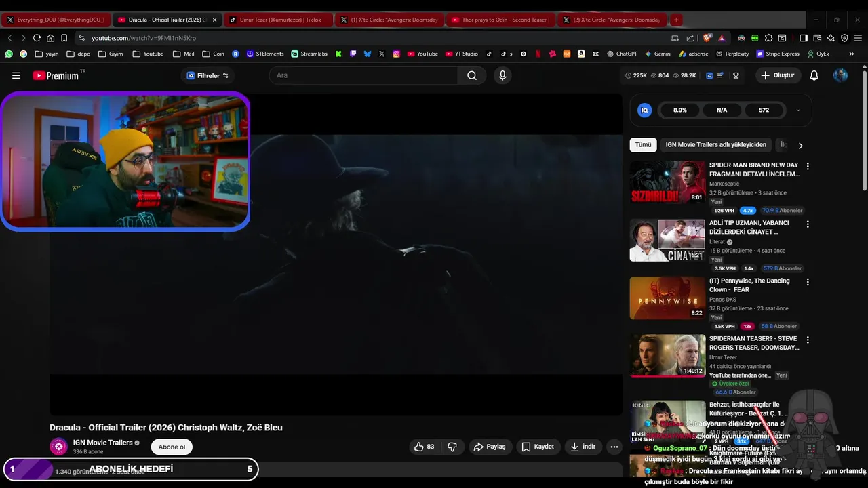Viewport: 868px width, 488px height.
Task: Dislike the Dracula trailer video
Action: tap(452, 447)
